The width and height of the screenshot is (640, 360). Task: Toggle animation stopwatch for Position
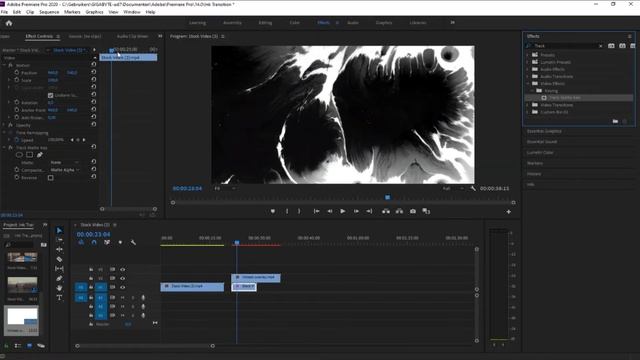pyautogui.click(x=17, y=72)
